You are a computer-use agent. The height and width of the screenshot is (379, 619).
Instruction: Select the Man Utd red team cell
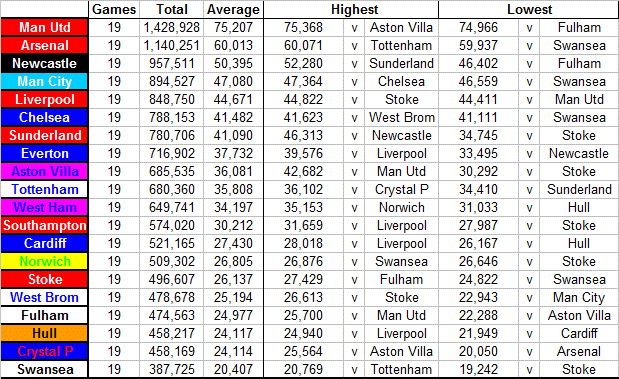[44, 27]
